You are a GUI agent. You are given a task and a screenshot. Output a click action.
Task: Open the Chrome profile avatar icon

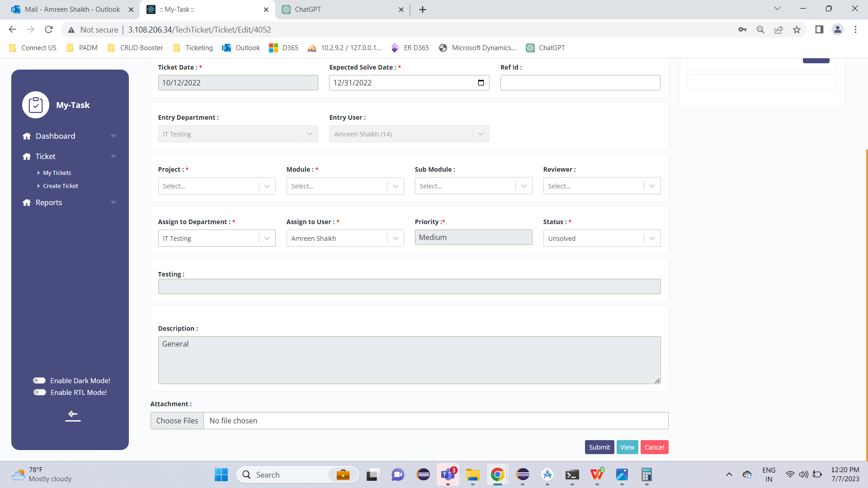(x=838, y=29)
